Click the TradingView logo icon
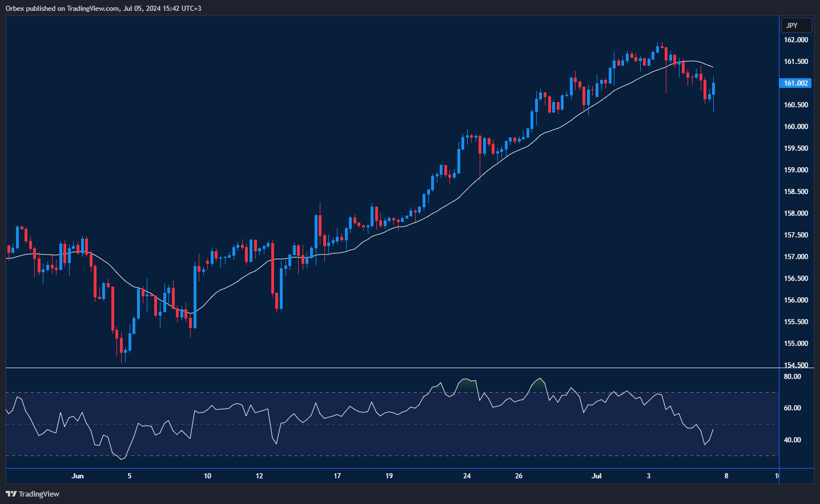The width and height of the screenshot is (820, 504). pos(11,494)
